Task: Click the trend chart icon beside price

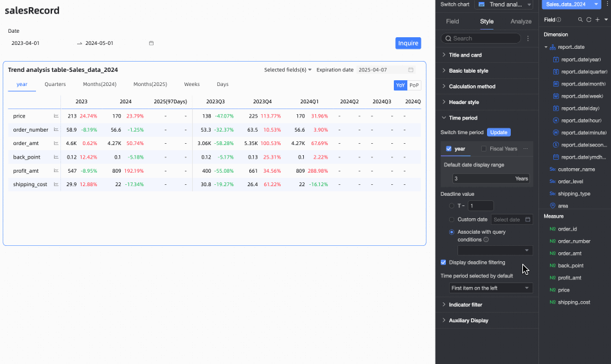Action: pyautogui.click(x=57, y=116)
